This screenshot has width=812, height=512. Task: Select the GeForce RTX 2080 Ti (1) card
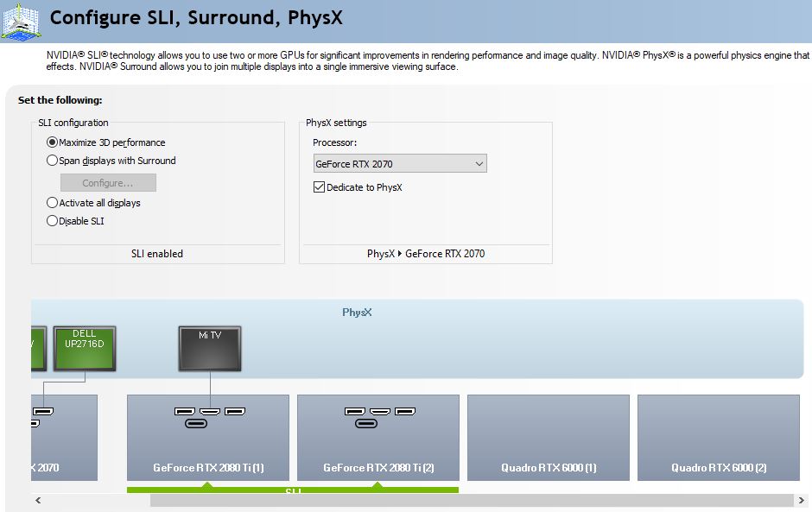208,438
